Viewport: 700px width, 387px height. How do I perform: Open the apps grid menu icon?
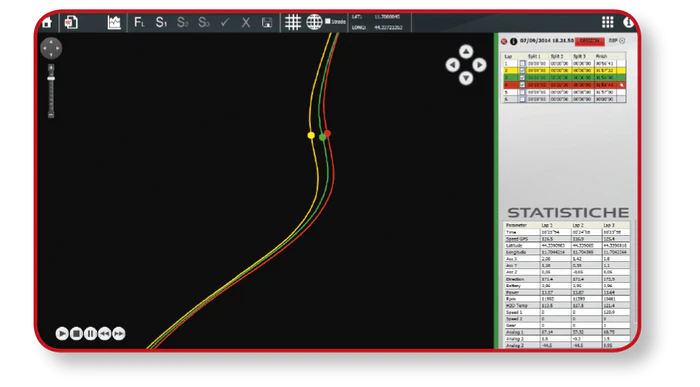tap(608, 22)
